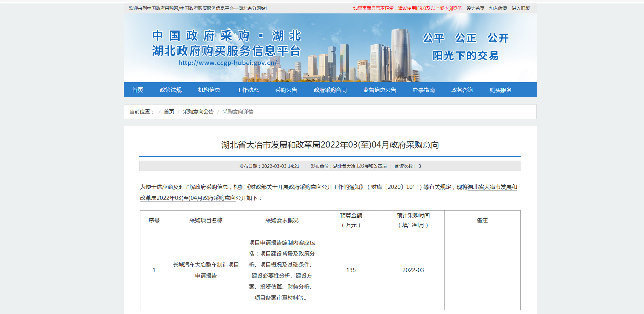Viewport: 644px width, 314px height.
Task: Click the 发布日期:2022-03-03 14:21 text
Action: [269, 166]
